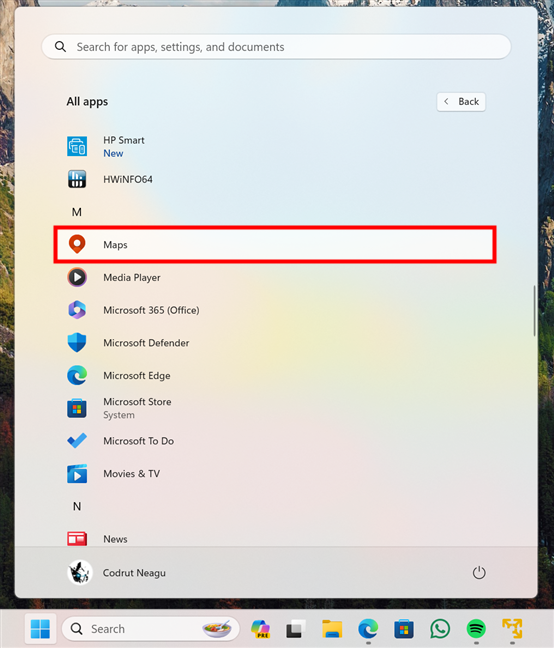Click the 'News' label

(115, 539)
